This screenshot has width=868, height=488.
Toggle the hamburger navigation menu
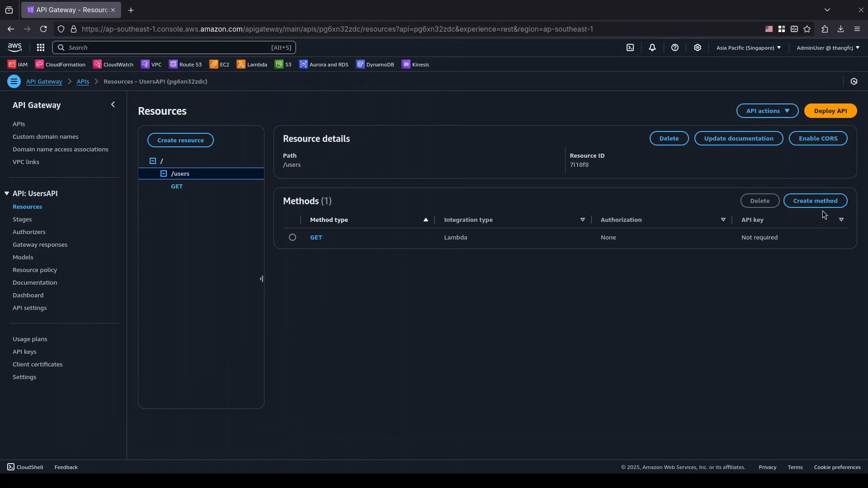(x=14, y=82)
